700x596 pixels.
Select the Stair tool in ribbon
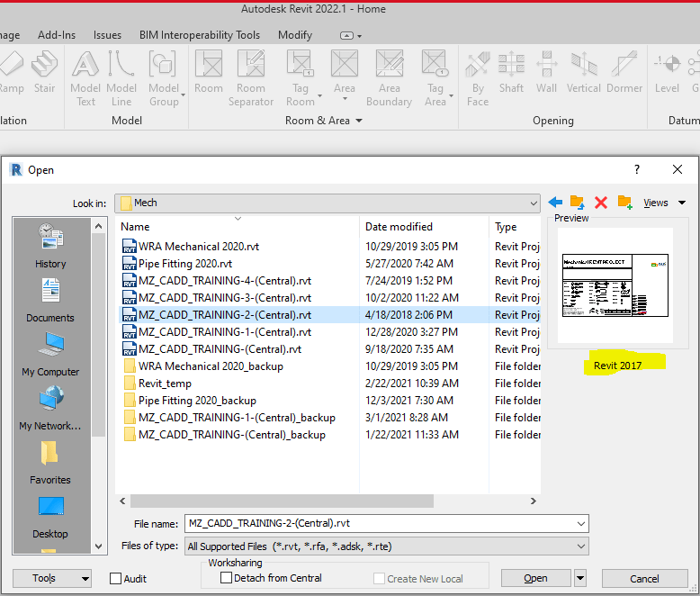click(x=44, y=73)
